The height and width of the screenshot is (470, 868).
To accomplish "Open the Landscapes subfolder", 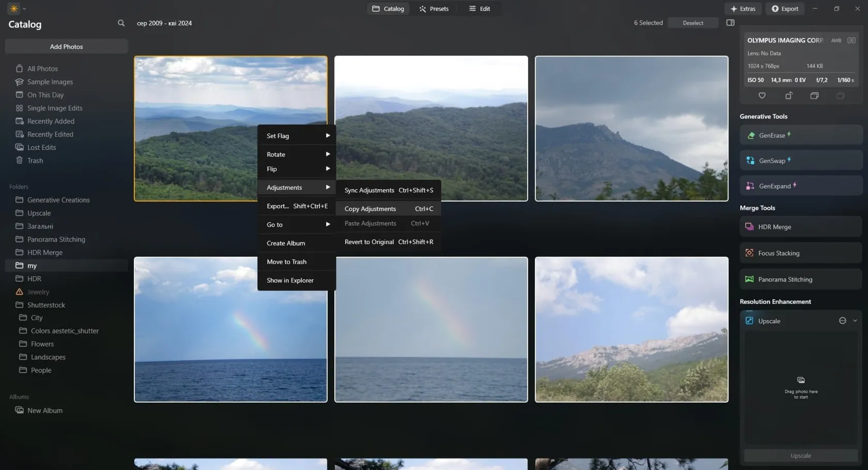I will (48, 357).
